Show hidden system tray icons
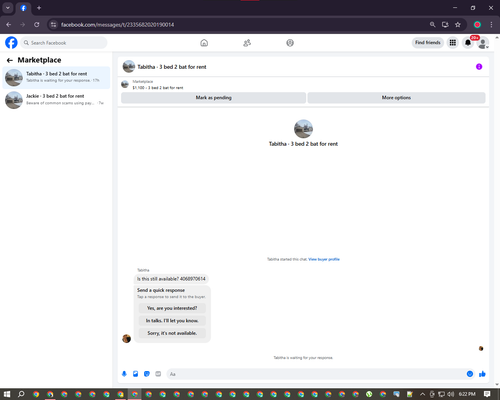 coord(422,394)
